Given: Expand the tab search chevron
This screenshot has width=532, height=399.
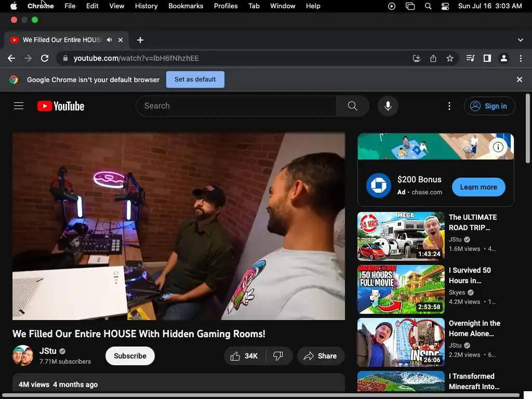Looking at the screenshot, I should 521,40.
